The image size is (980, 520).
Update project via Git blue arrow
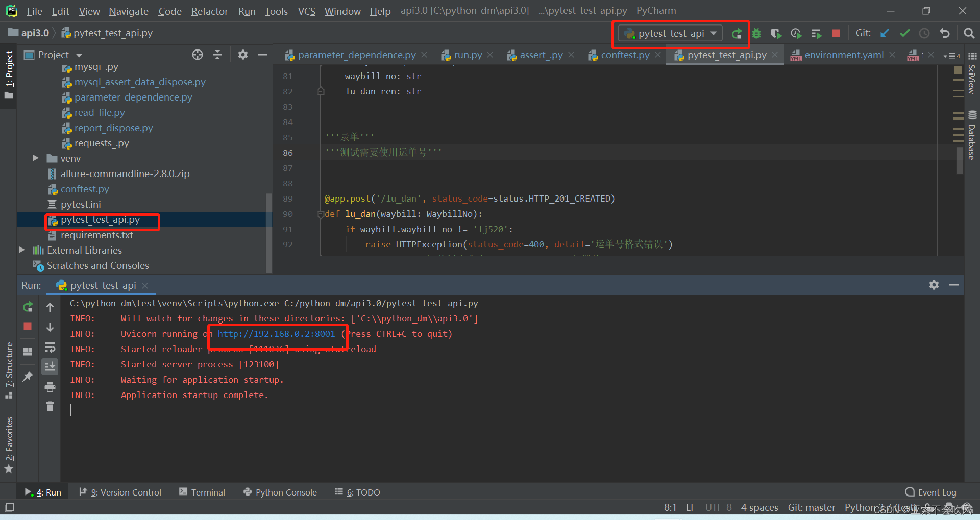tap(885, 33)
